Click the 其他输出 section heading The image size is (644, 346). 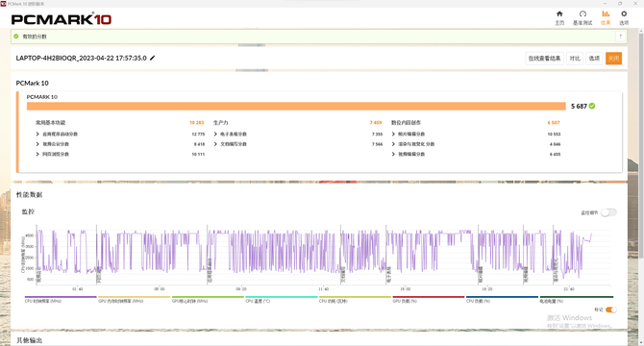[29, 340]
